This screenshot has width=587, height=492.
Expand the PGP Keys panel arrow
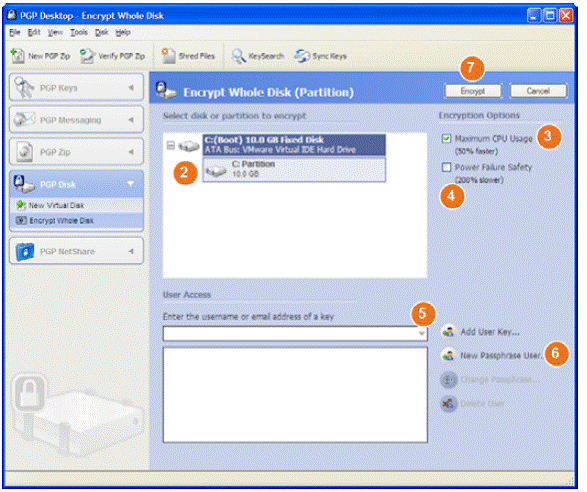pyautogui.click(x=131, y=88)
